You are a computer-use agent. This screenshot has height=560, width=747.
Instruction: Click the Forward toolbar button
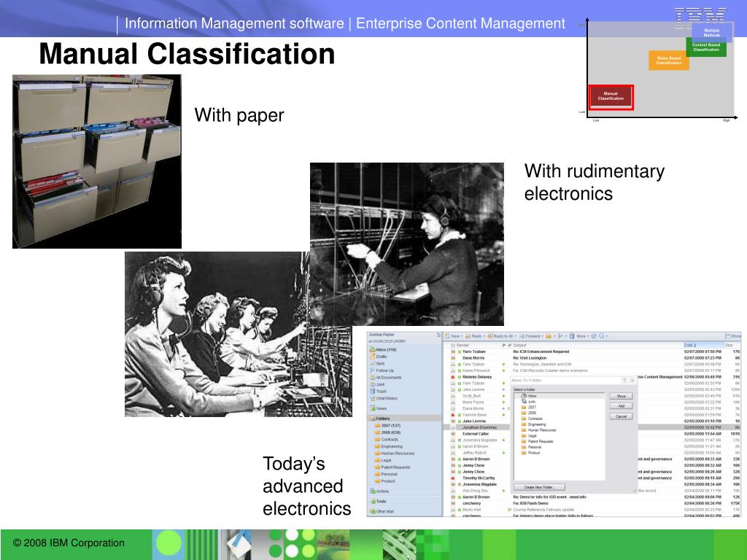coord(530,336)
